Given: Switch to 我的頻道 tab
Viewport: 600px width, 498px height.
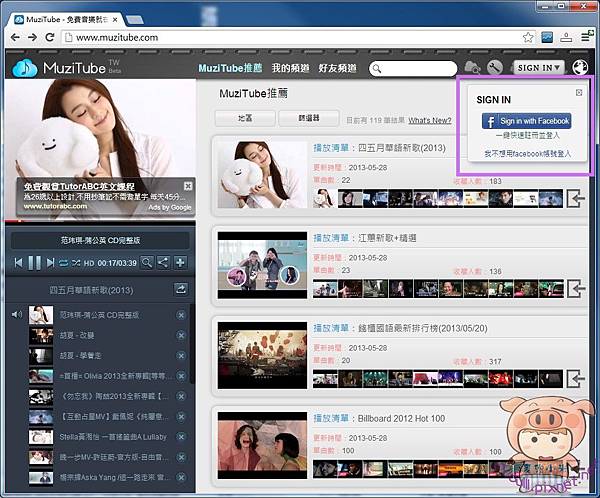Looking at the screenshot, I should coord(290,68).
